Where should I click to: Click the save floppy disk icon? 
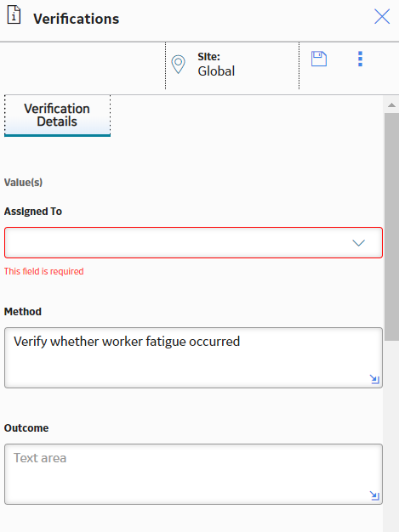pos(319,59)
